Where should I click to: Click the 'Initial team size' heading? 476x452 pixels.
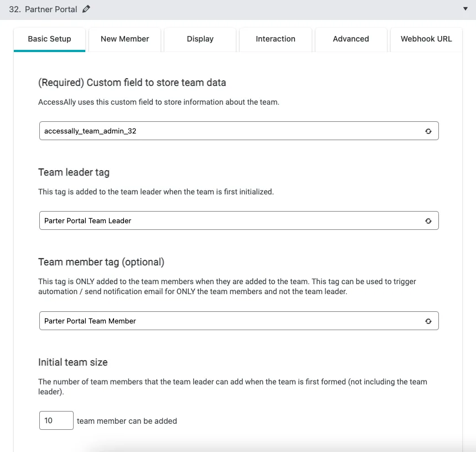click(x=73, y=362)
